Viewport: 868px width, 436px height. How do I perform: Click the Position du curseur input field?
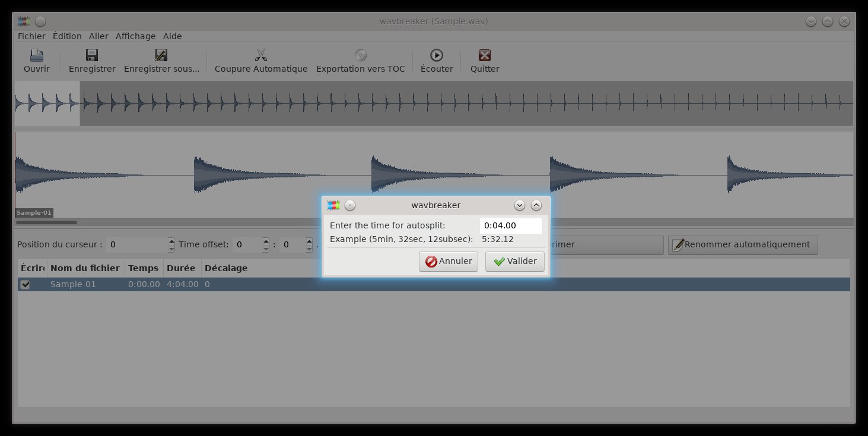point(137,244)
